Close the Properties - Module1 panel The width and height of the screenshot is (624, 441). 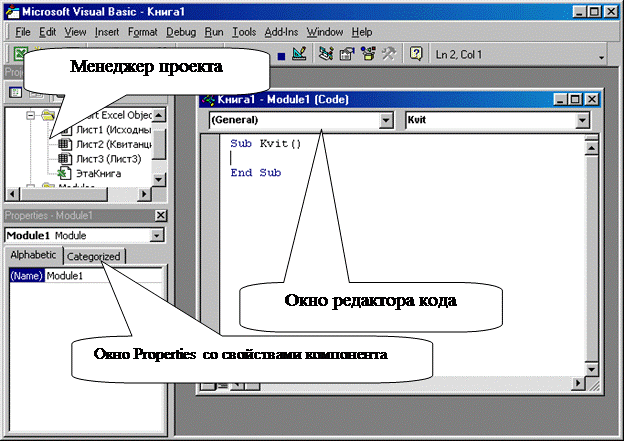point(160,215)
